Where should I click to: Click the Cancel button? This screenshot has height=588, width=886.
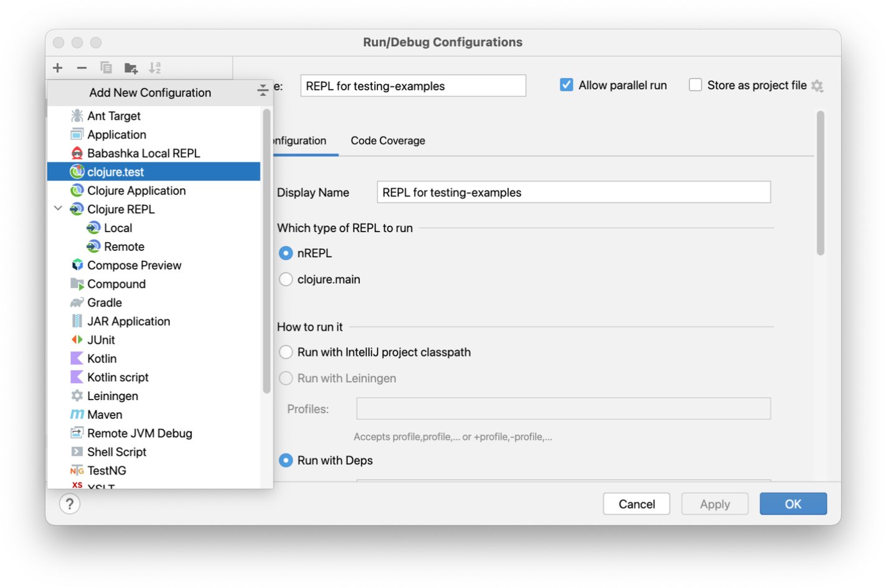click(x=636, y=504)
